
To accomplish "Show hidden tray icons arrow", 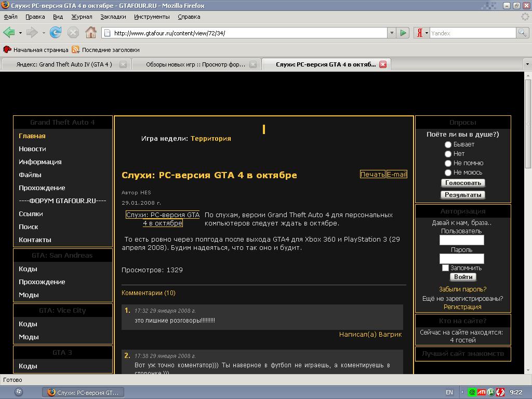I will 462,392.
